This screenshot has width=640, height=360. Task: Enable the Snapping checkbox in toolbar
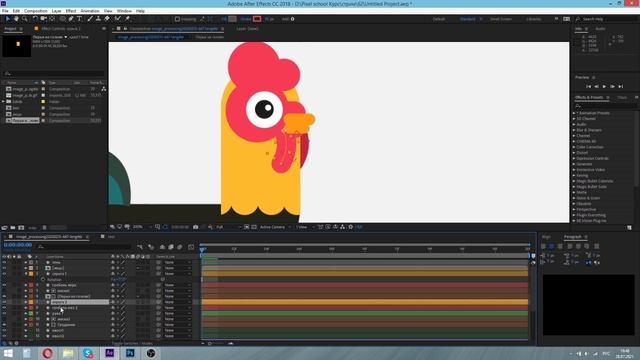coord(177,19)
